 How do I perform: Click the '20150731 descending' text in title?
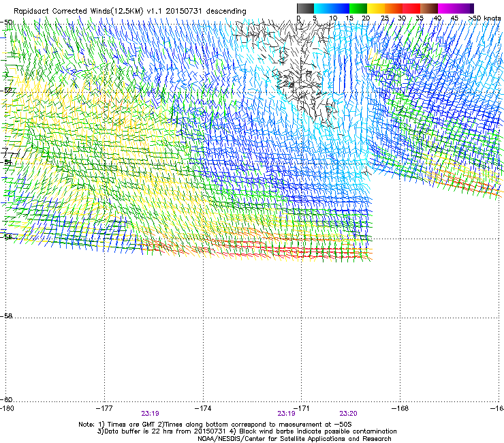click(206, 12)
